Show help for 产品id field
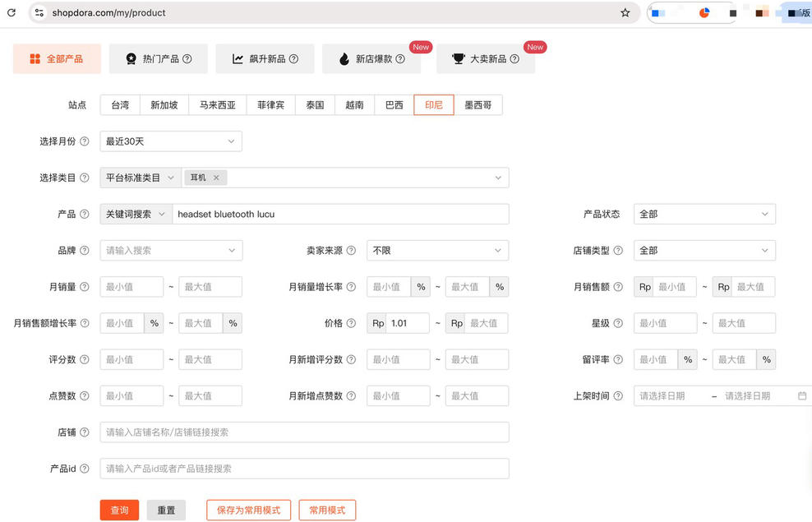Image resolution: width=812 pixels, height=522 pixels. coord(85,469)
